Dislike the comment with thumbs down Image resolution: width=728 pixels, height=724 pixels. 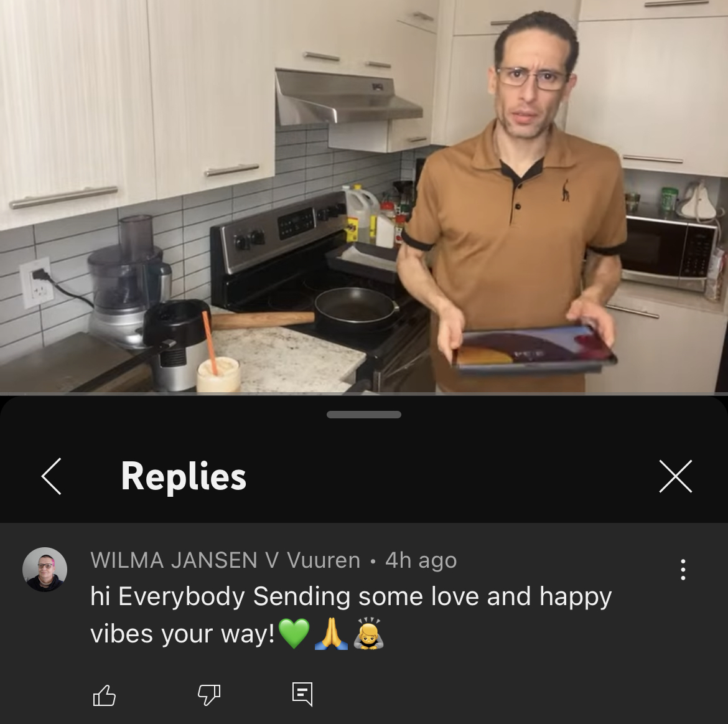209,695
